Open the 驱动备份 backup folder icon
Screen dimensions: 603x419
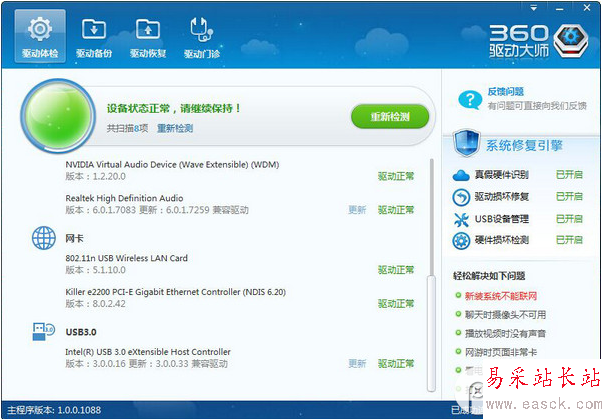click(x=94, y=29)
